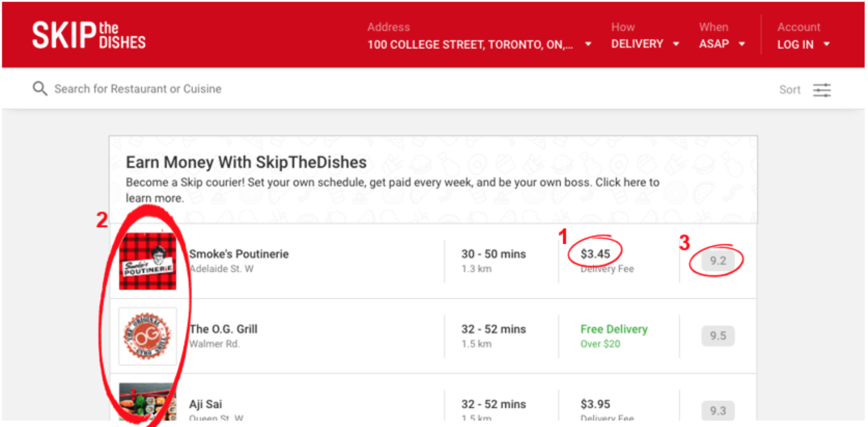Click Smoke's Poutinerie restaurant logo
Viewport: 868px width, 427px height.
148,261
